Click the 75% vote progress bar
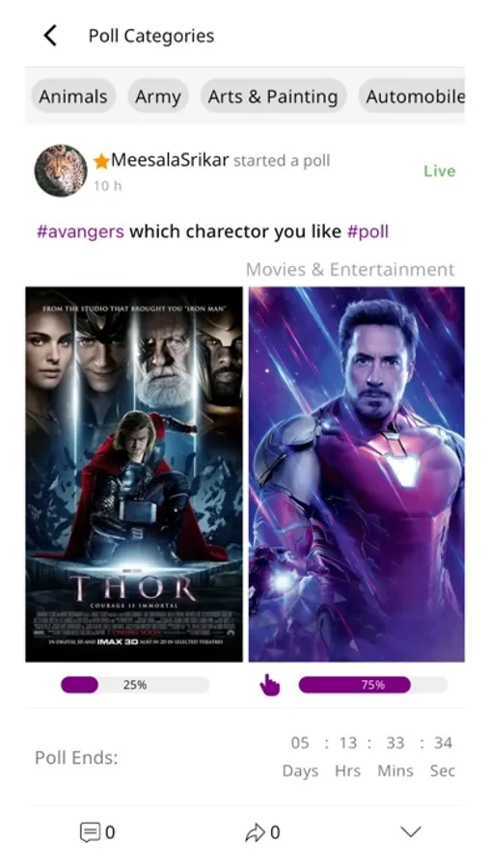 point(372,685)
